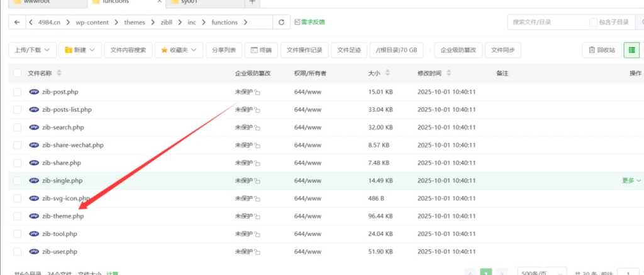Open the new tab plus button
This screenshot has height=275, width=644.
252,2
